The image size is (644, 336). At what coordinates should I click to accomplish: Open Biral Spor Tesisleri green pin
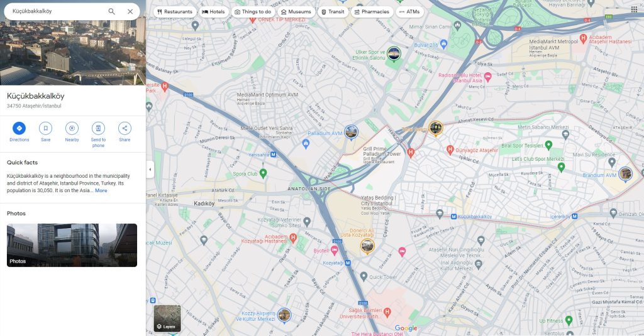click(x=548, y=145)
